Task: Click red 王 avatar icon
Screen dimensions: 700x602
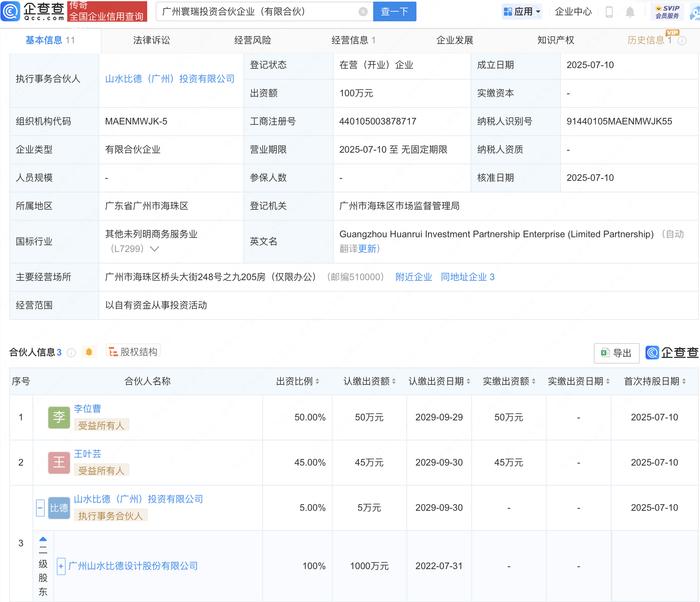Action: (x=59, y=462)
